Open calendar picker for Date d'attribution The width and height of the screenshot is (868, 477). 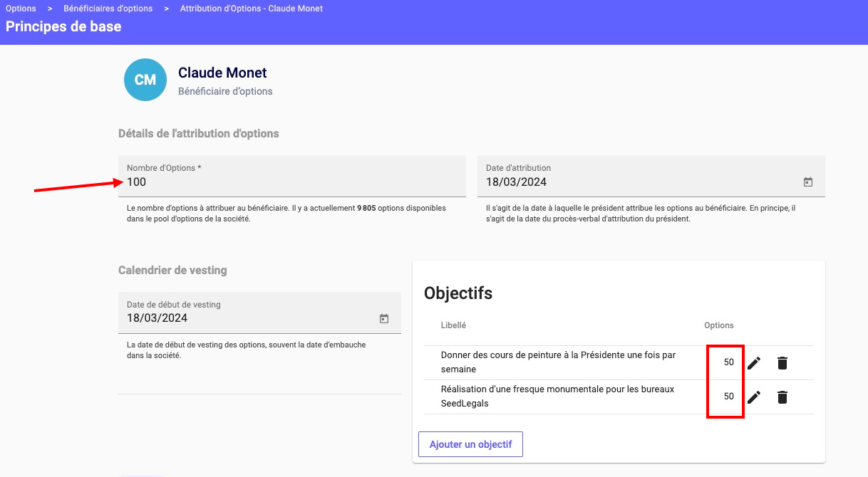(808, 182)
